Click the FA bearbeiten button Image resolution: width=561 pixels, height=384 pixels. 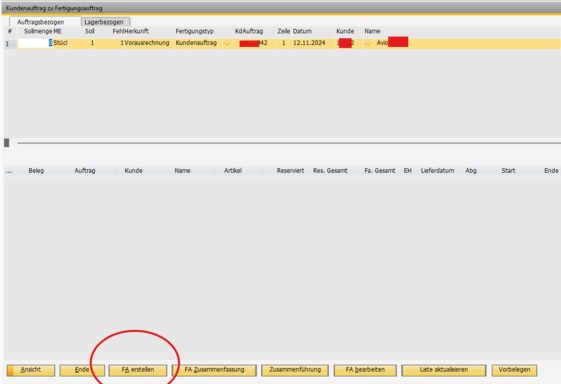tap(365, 370)
